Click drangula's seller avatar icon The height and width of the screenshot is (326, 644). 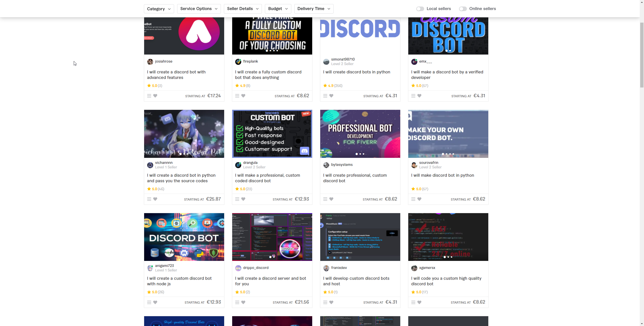pos(238,165)
